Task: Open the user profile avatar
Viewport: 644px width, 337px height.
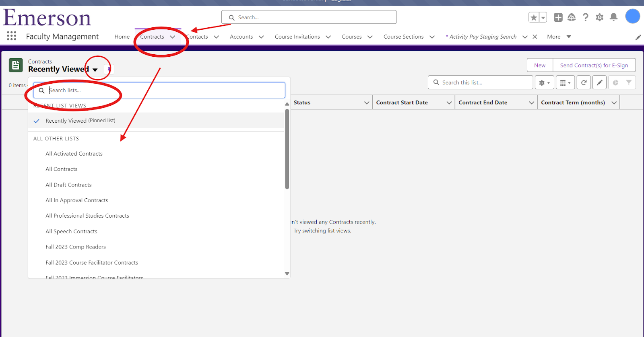Action: (633, 16)
